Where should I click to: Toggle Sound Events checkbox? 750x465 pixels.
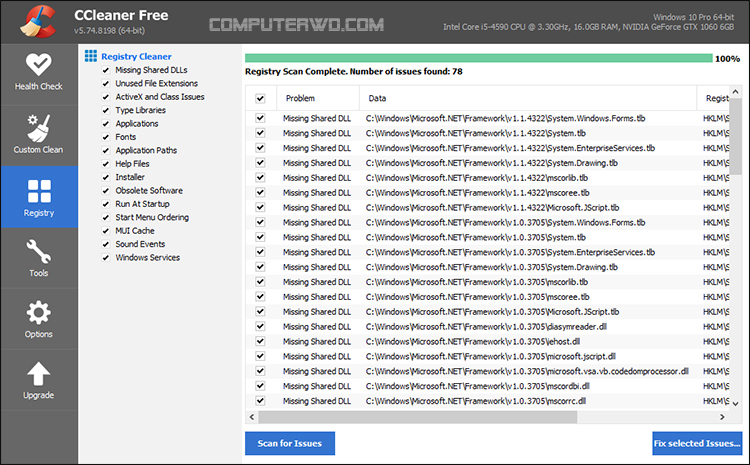pyautogui.click(x=106, y=244)
